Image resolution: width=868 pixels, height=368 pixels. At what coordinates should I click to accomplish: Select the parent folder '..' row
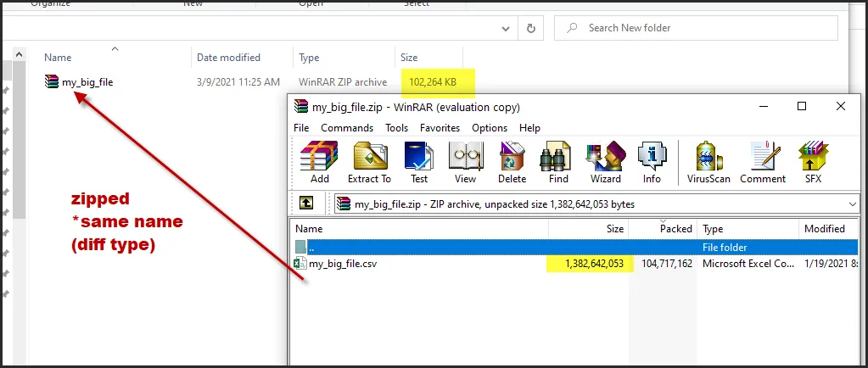(x=575, y=247)
